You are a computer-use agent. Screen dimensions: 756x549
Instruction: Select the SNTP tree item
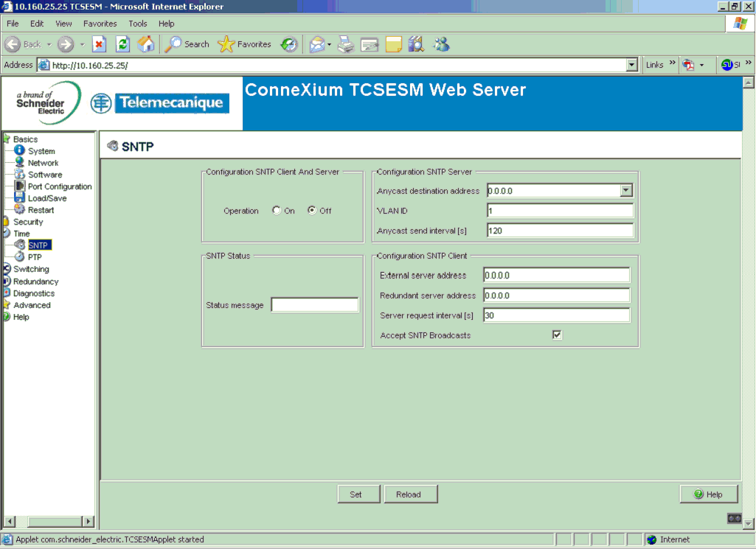tap(38, 245)
